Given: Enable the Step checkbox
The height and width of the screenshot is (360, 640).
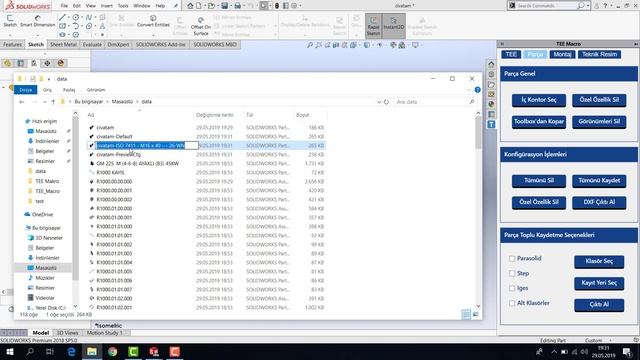Looking at the screenshot, I should tap(512, 273).
